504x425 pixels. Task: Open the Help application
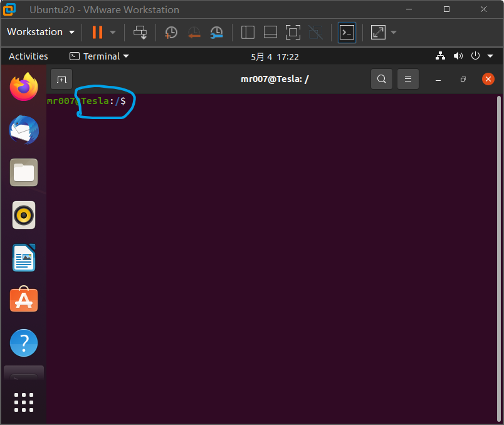(24, 343)
